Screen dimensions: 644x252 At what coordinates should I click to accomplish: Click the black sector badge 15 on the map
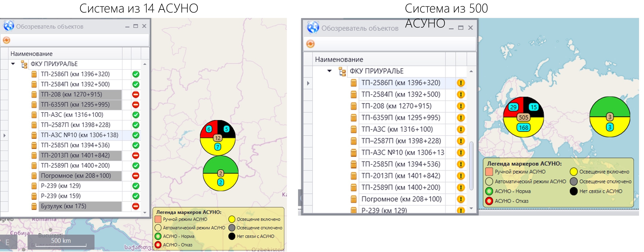(x=534, y=107)
